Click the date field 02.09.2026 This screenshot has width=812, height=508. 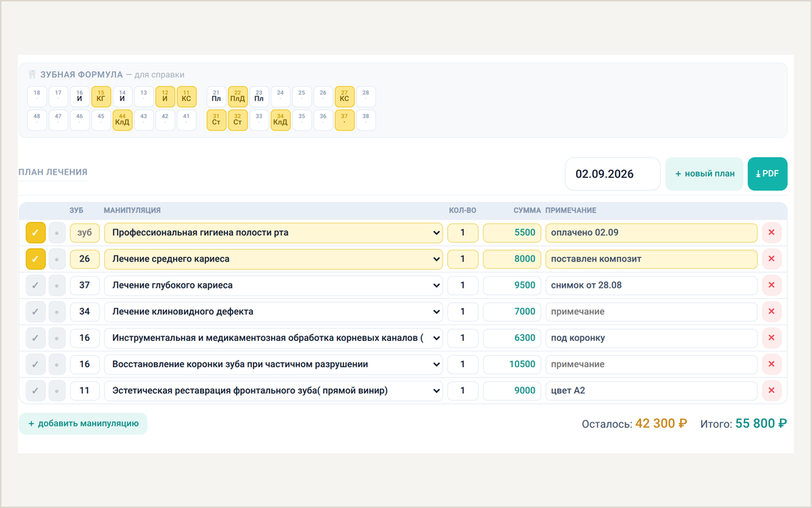coord(613,174)
